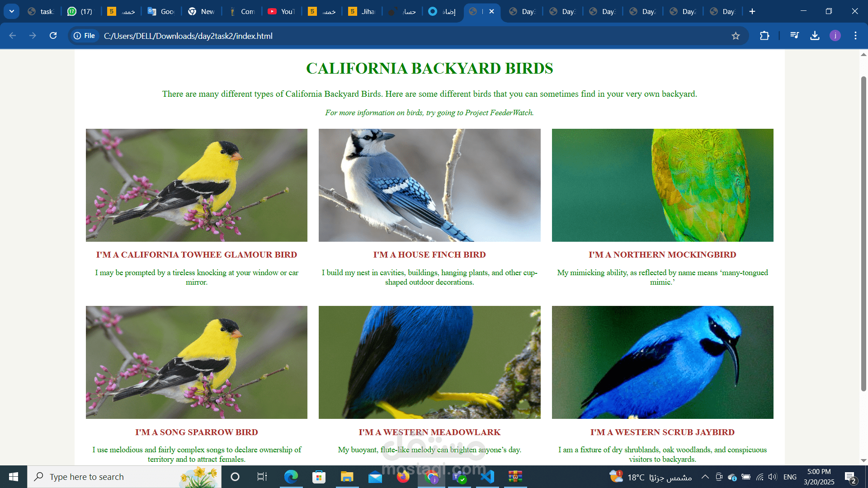The image size is (868, 488).
Task: Go back using the browser back arrow
Action: tap(12, 36)
